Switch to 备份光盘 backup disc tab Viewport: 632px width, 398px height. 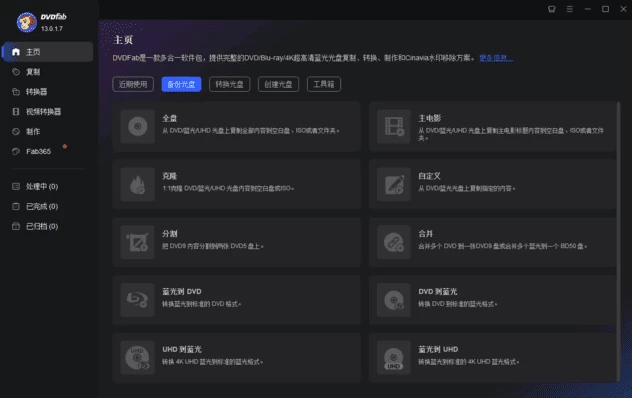[181, 84]
